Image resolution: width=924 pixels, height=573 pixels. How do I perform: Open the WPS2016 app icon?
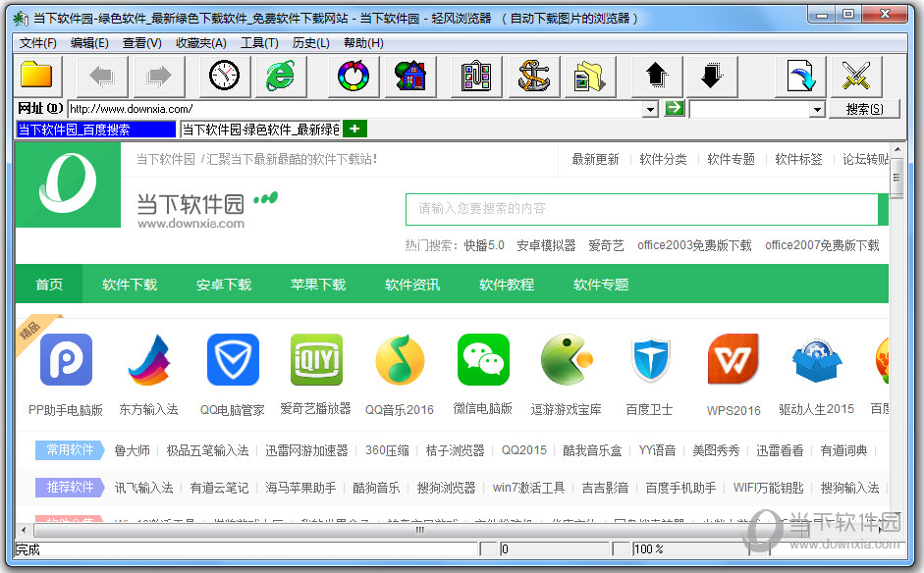(x=734, y=359)
